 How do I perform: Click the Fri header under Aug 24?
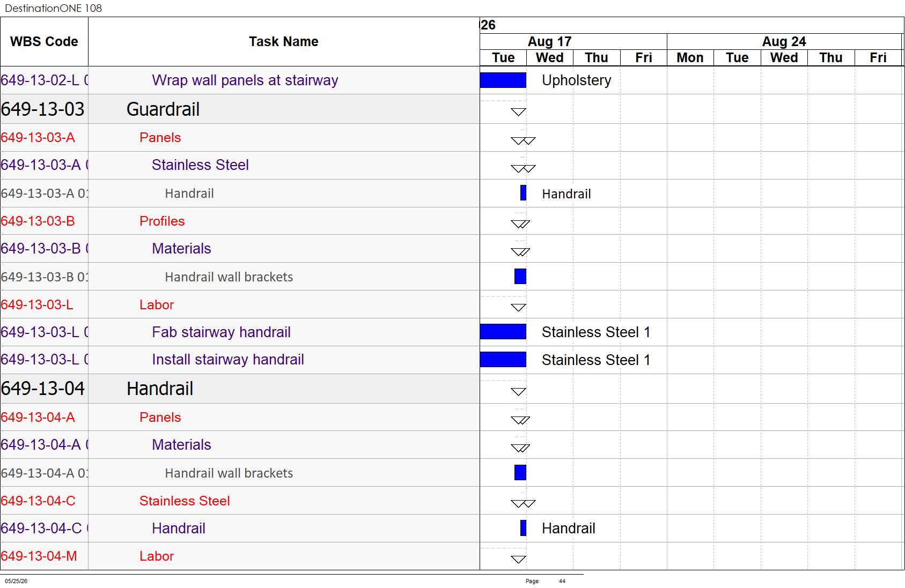pos(878,57)
